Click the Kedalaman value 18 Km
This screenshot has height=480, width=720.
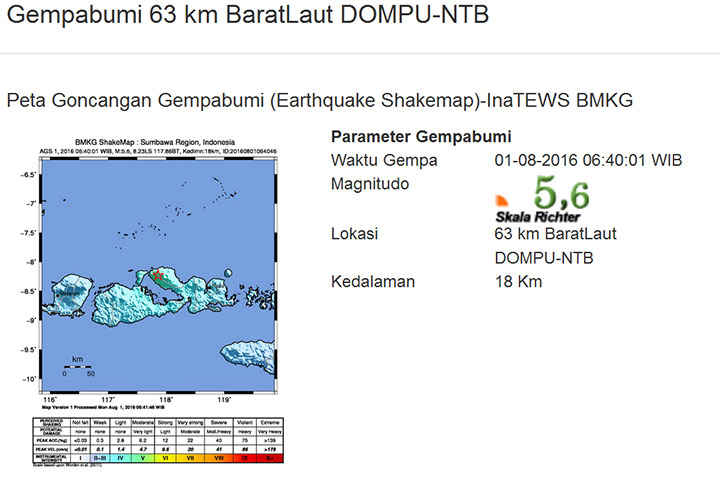[x=518, y=282]
